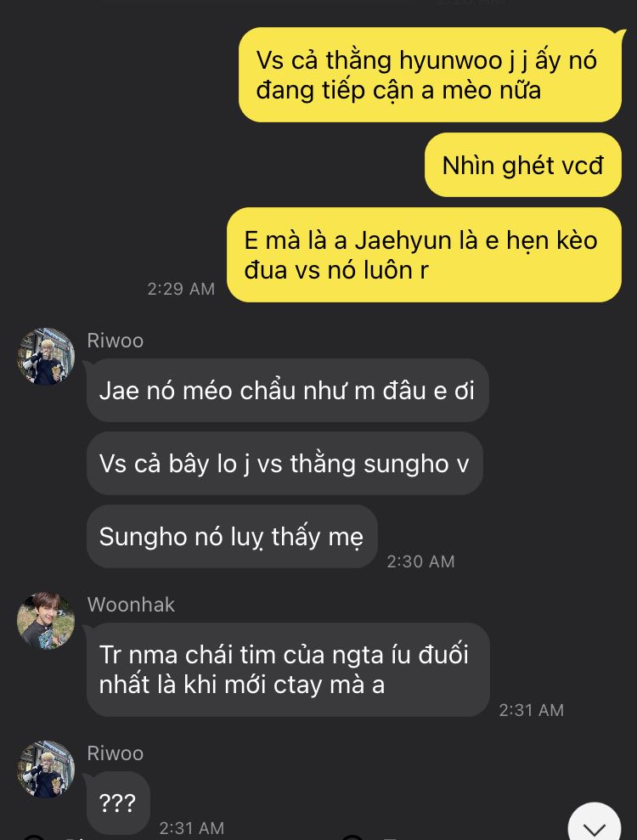The height and width of the screenshot is (840, 637).
Task: Tap the yellow bubble tail at top right
Action: click(x=620, y=35)
